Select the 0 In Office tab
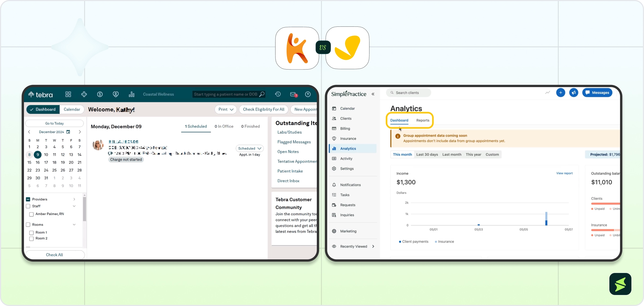Image resolution: width=644 pixels, height=306 pixels. [x=224, y=126]
